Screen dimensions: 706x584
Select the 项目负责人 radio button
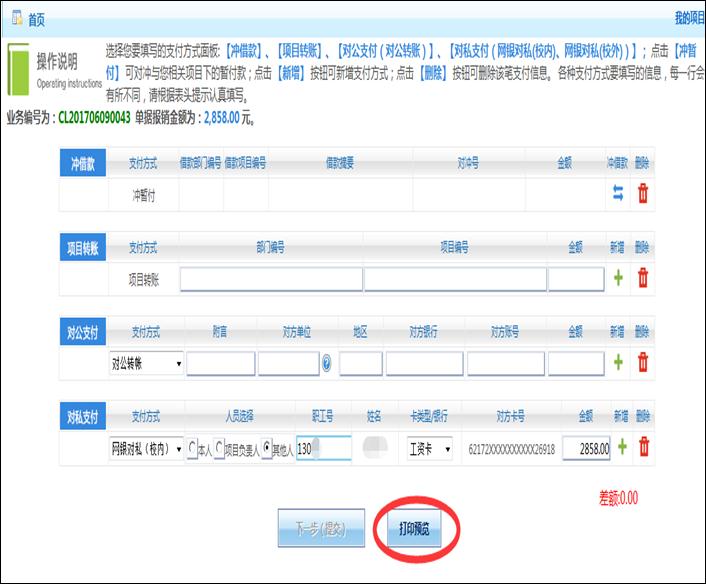pyautogui.click(x=219, y=447)
